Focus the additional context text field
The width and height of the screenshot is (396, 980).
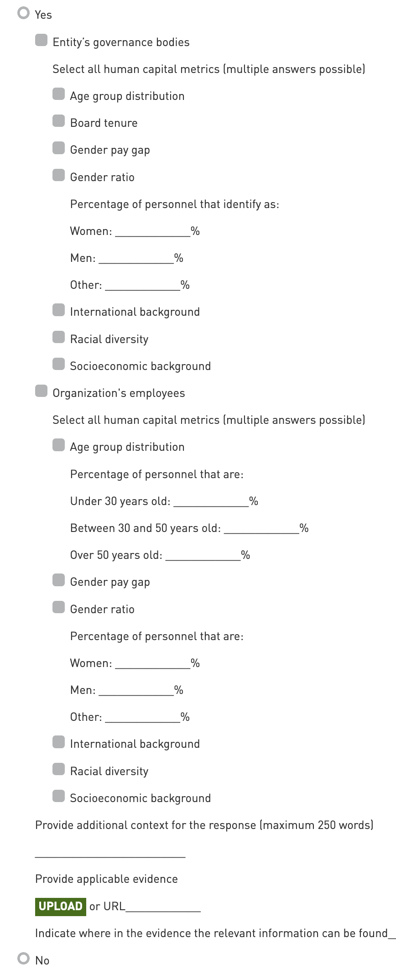point(110,852)
